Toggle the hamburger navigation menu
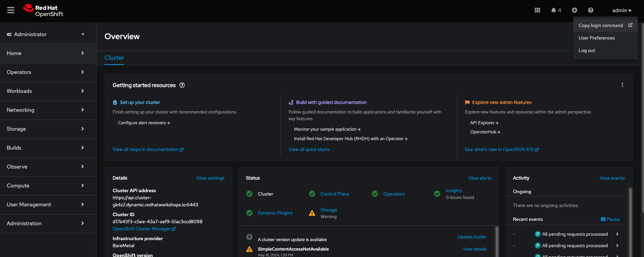The width and height of the screenshot is (644, 257). coord(11,10)
